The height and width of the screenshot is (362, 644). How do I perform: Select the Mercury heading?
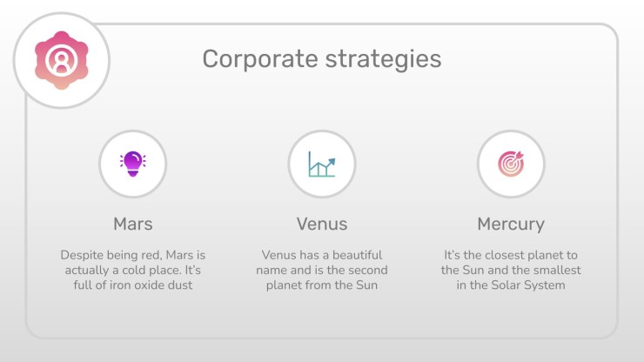(x=511, y=225)
